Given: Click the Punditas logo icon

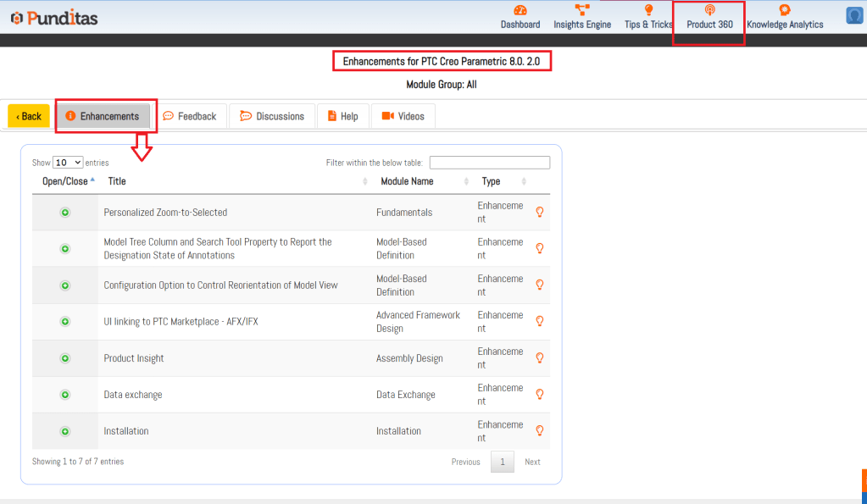Looking at the screenshot, I should [x=16, y=17].
